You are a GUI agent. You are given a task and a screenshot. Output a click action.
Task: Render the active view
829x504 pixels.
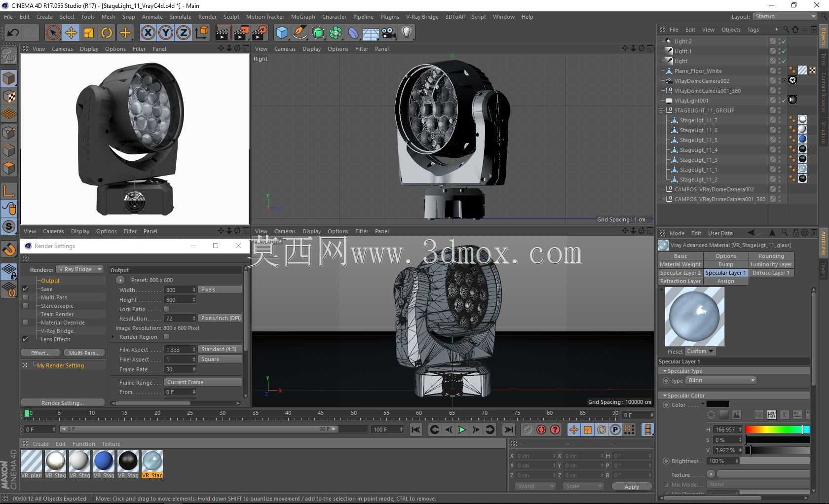(223, 33)
